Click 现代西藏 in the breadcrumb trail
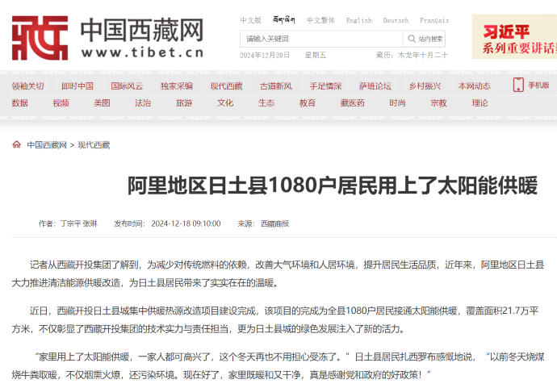 click(94, 145)
